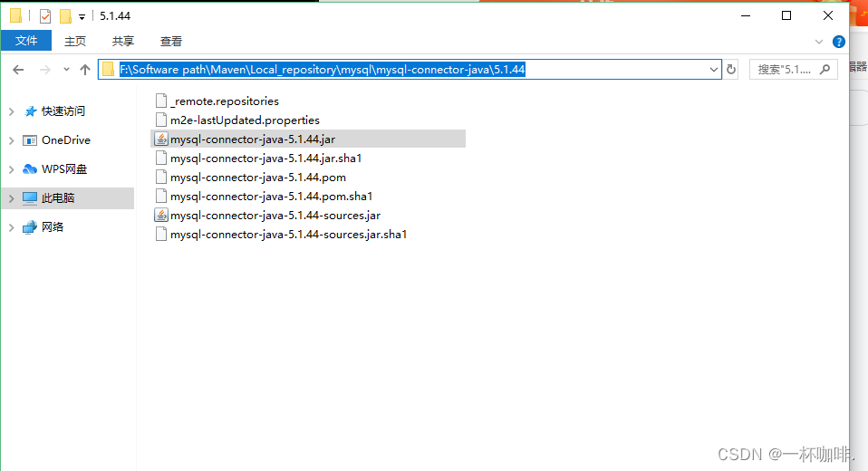Refresh the current folder view
The image size is (868, 471).
pos(731,70)
